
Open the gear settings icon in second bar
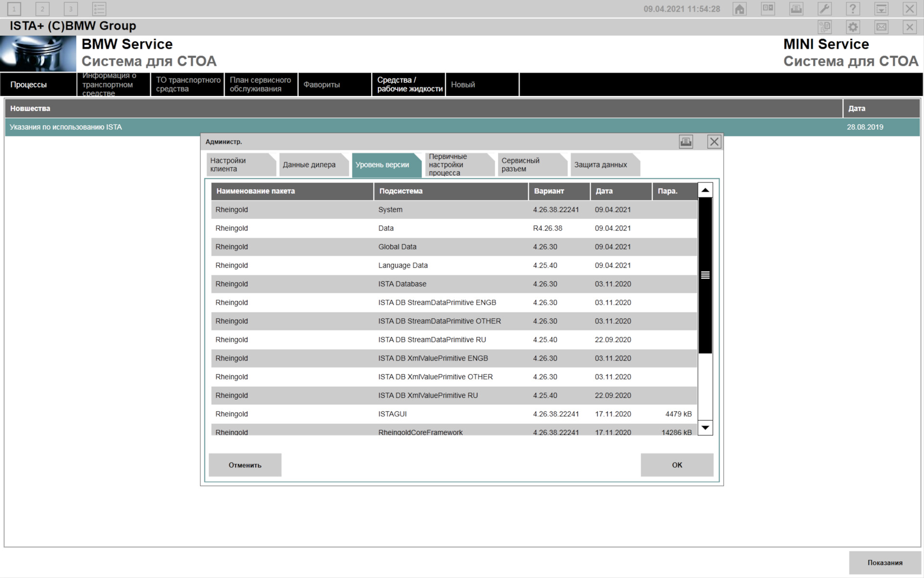pyautogui.click(x=853, y=27)
